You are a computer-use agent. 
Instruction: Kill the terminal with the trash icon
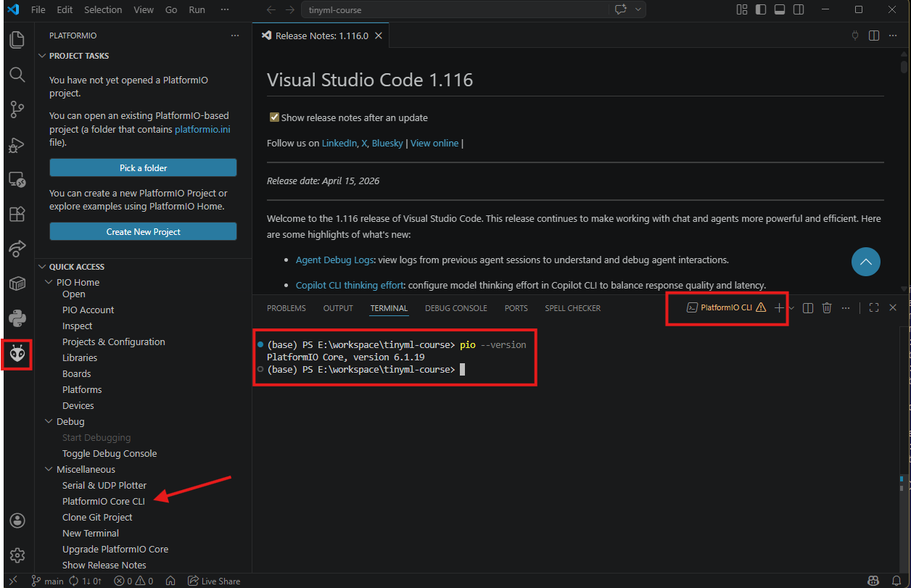tap(827, 308)
